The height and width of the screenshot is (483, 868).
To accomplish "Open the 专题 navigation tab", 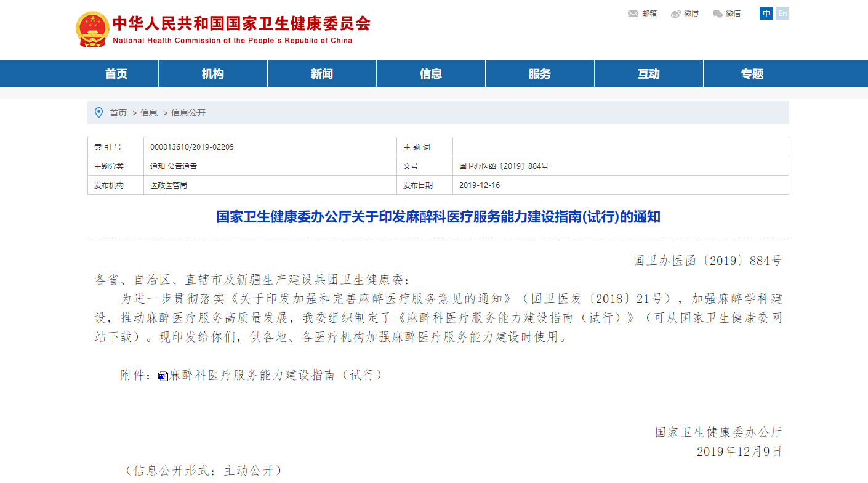I will [x=752, y=74].
